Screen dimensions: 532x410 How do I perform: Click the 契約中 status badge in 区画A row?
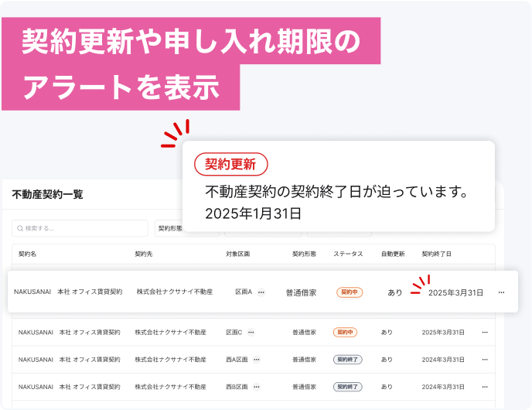click(x=350, y=292)
